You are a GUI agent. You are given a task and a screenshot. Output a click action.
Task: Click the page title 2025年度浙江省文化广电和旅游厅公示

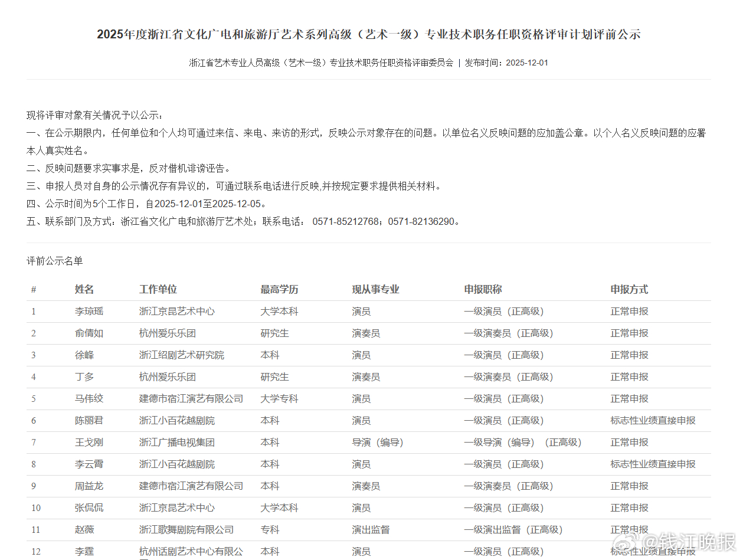(x=371, y=34)
